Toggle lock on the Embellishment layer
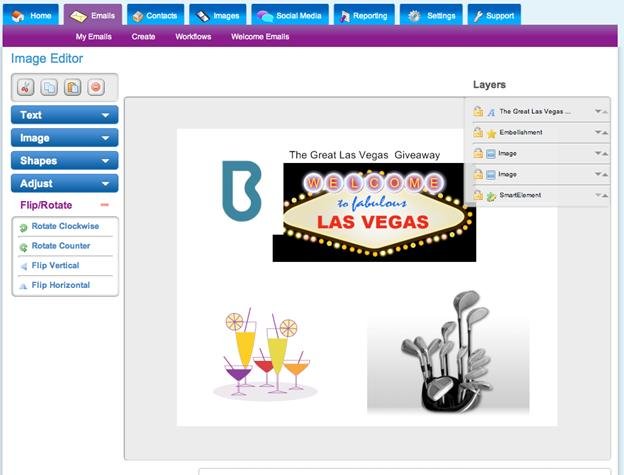Image resolution: width=624 pixels, height=475 pixels. [478, 132]
